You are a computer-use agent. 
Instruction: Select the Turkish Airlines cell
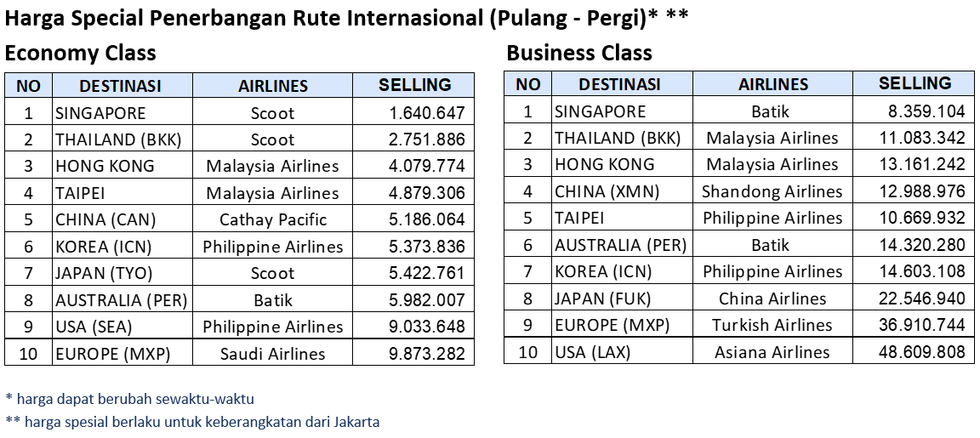click(x=772, y=325)
